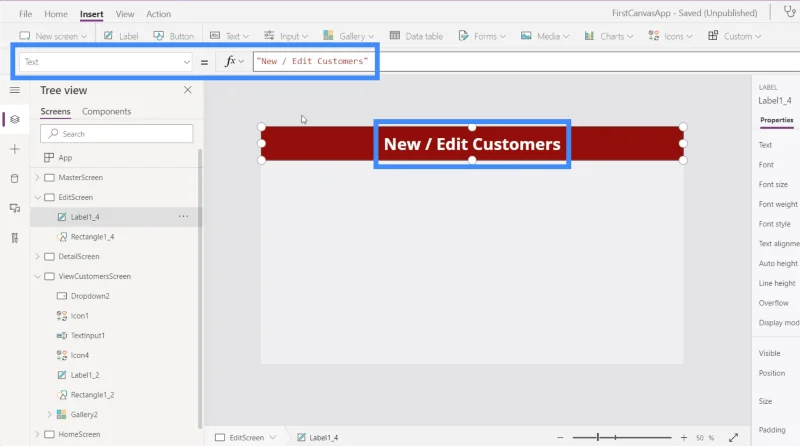This screenshot has height=446, width=800.
Task: Insert a Label control
Action: [x=121, y=36]
